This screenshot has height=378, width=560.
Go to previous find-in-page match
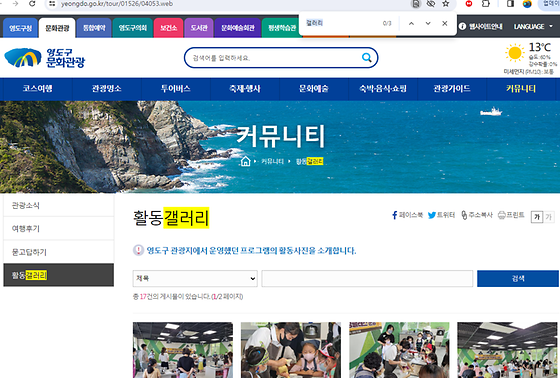coord(411,24)
